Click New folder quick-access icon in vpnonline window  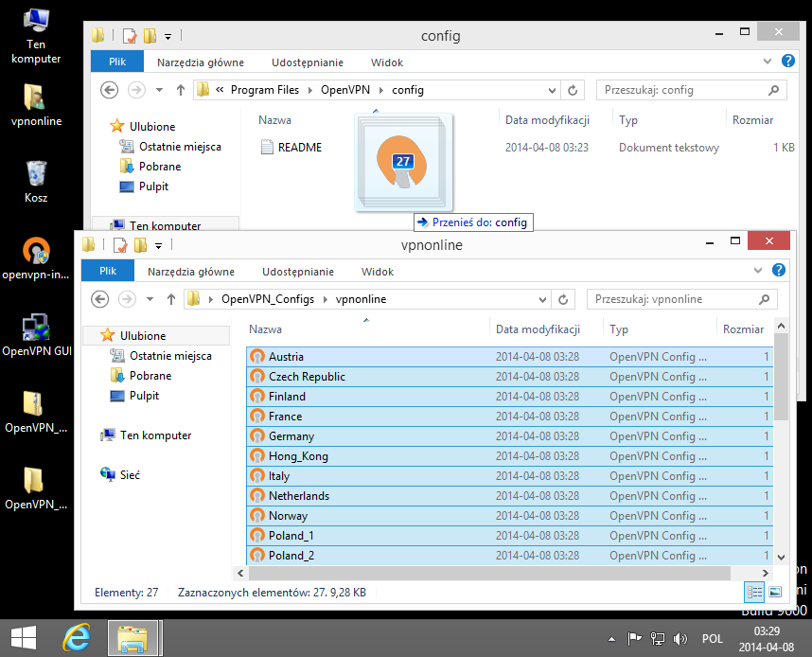click(140, 245)
